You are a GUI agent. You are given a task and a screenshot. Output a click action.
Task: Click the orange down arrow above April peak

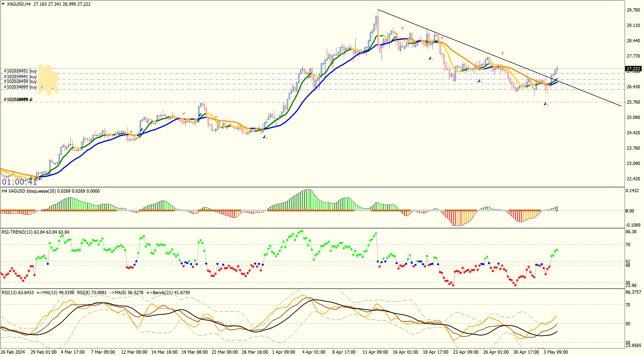402,28
